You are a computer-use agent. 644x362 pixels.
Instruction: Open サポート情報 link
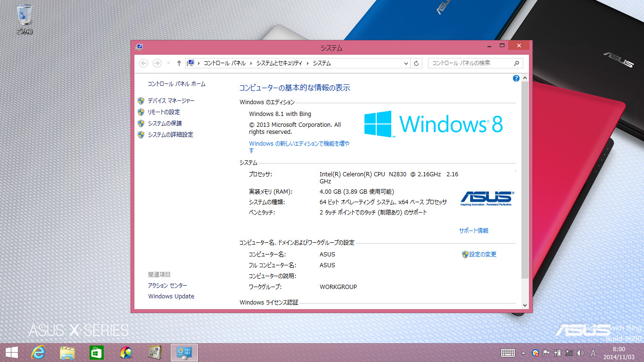click(x=474, y=231)
